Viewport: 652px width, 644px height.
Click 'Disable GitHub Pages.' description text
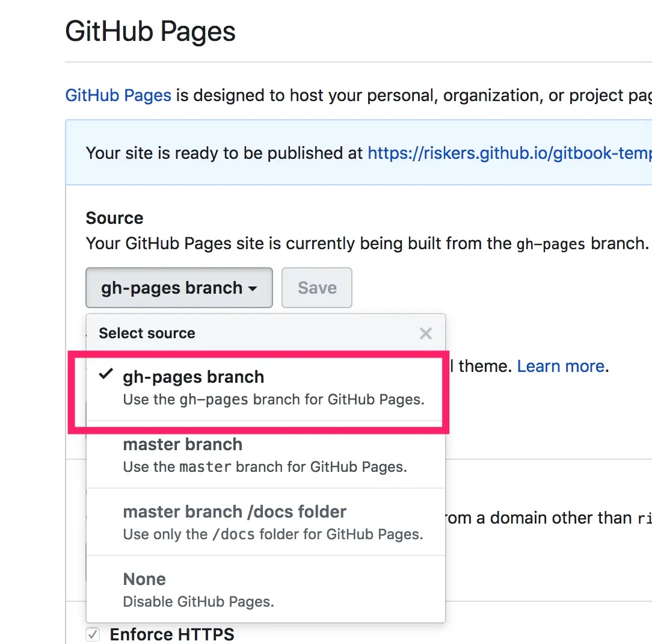[x=198, y=602]
